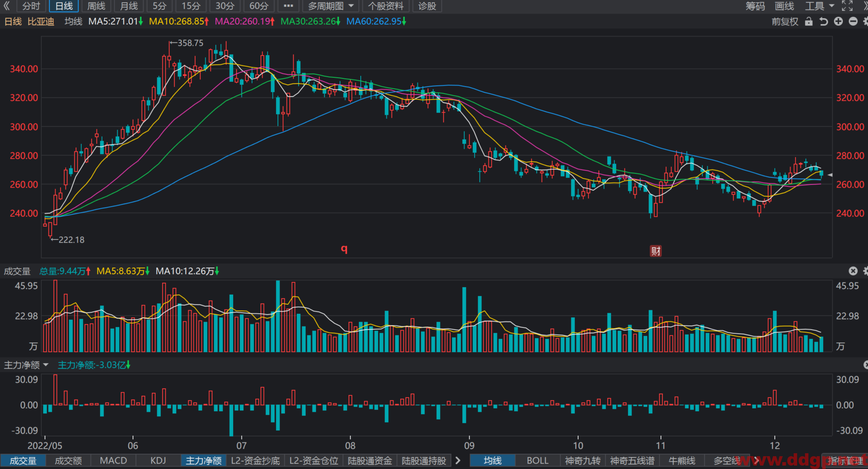Open the 多周期图 dropdown
The width and height of the screenshot is (868, 469).
331,6
